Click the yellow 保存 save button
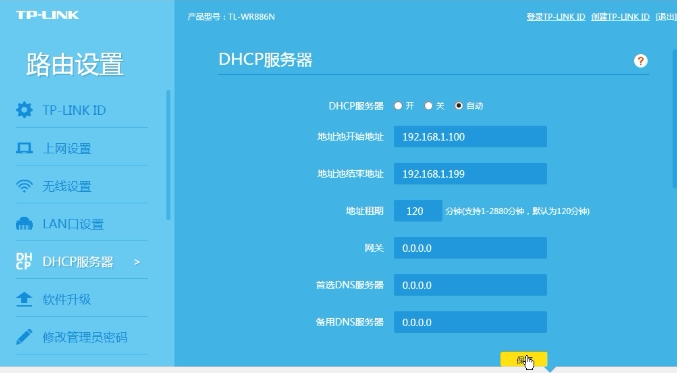Screen dimensions: 677x373 (524, 359)
